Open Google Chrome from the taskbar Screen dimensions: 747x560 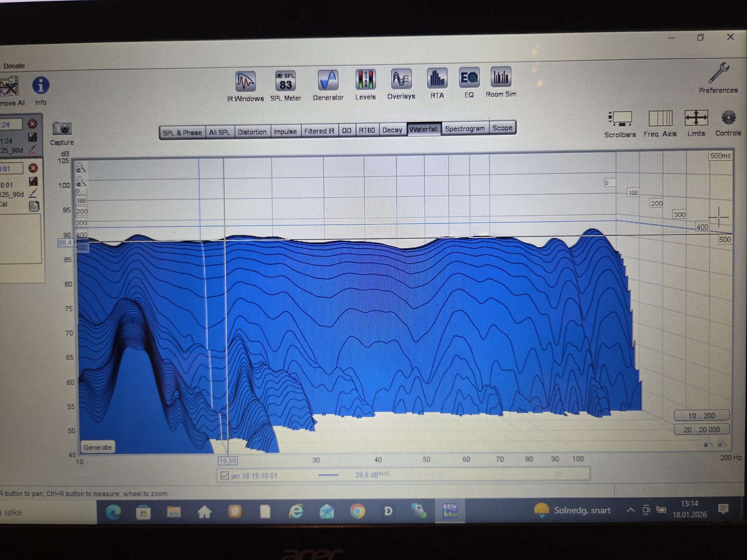pos(357,511)
